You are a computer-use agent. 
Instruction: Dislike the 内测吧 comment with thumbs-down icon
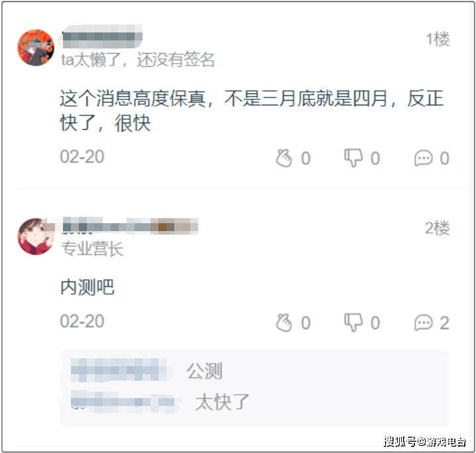point(353,323)
